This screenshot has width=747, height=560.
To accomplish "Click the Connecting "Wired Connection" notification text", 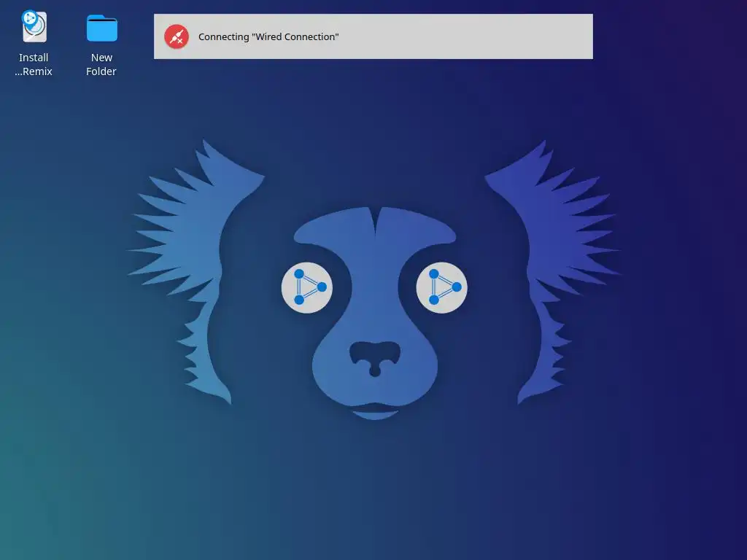I will click(268, 36).
